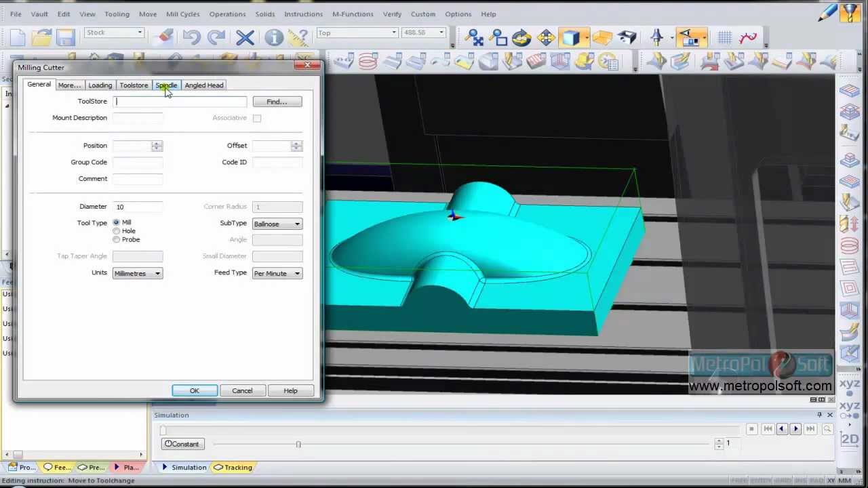
Task: Click the orange open box view icon
Action: pyautogui.click(x=602, y=38)
